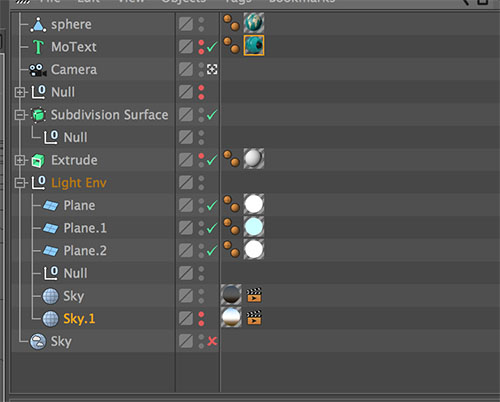Toggle red visibility dots on Sky.1 row
This screenshot has height=402, width=500.
click(201, 319)
